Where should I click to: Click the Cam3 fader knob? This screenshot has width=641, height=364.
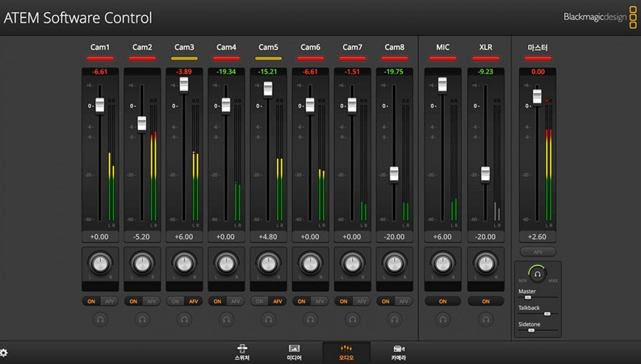pos(184,85)
